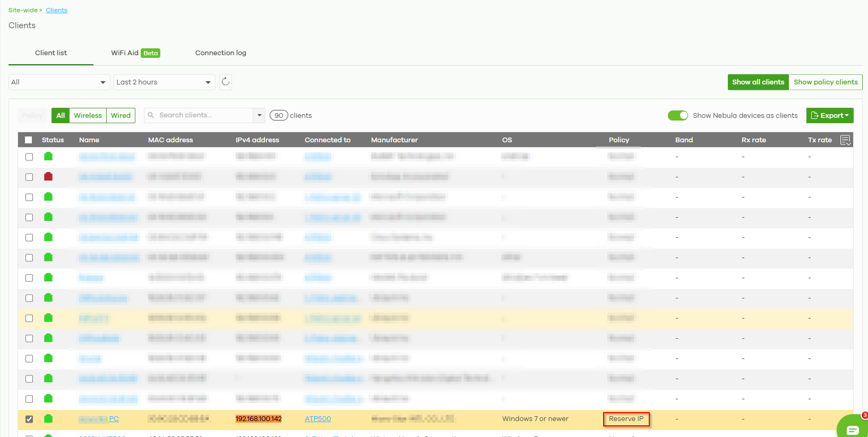Click the IP address 192.168.100.142
Viewport: 868px width, 437px height.
pyautogui.click(x=259, y=419)
